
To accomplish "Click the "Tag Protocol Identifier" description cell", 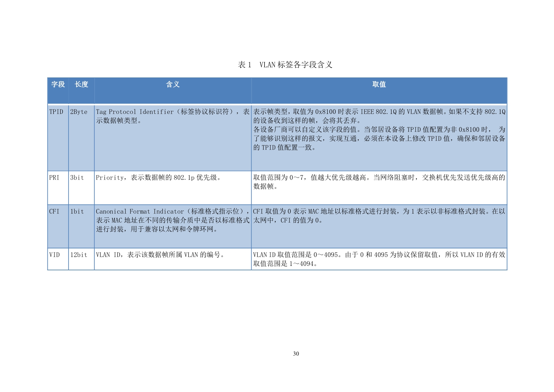I will point(173,116).
